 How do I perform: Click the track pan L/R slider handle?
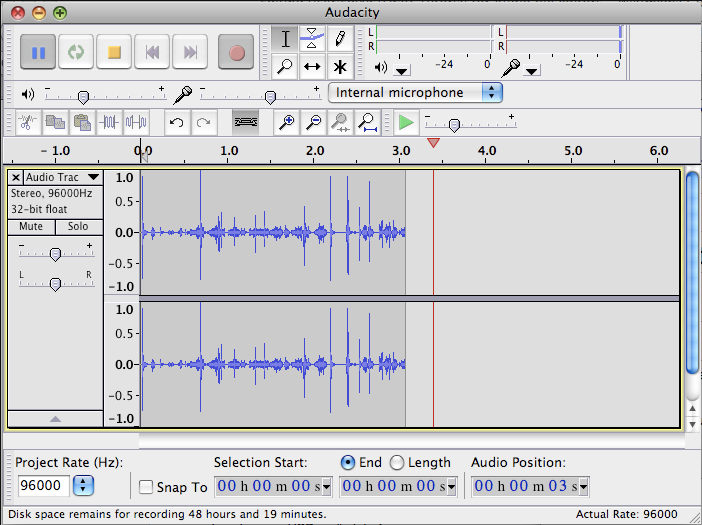[x=55, y=285]
